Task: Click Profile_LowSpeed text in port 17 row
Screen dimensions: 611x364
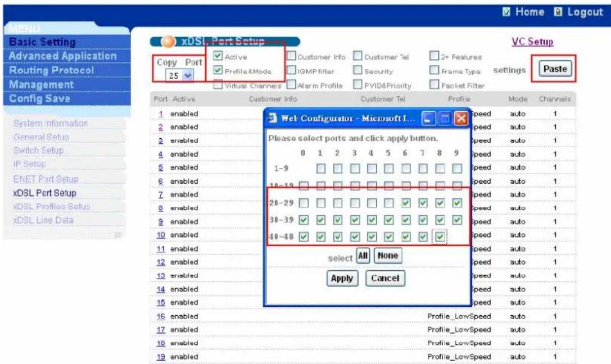Action: point(459,330)
